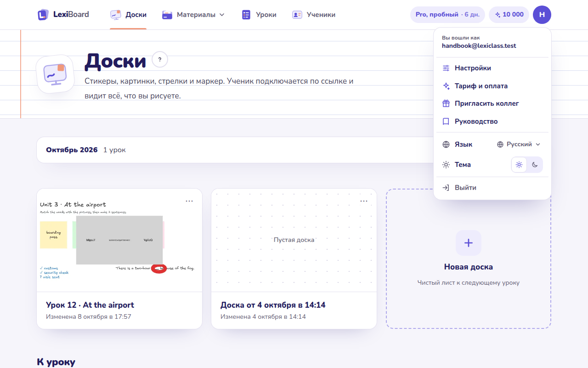
Task: Open the question mark help next to Доски
Action: [160, 59]
